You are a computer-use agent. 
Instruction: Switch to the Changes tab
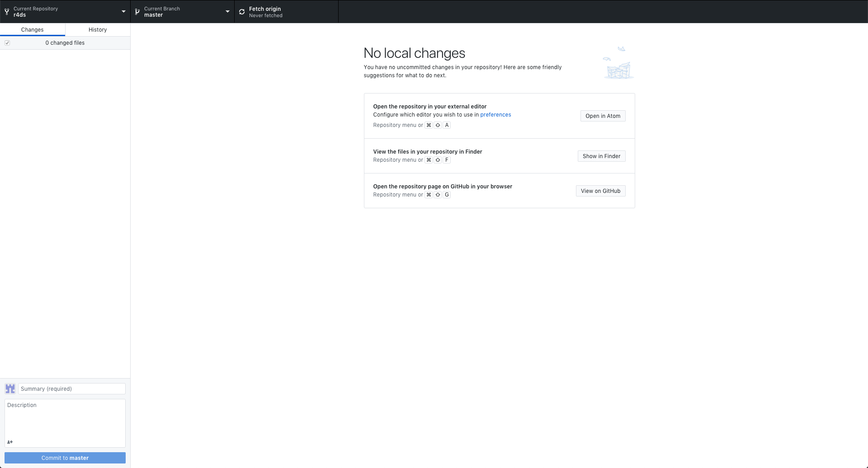point(33,30)
